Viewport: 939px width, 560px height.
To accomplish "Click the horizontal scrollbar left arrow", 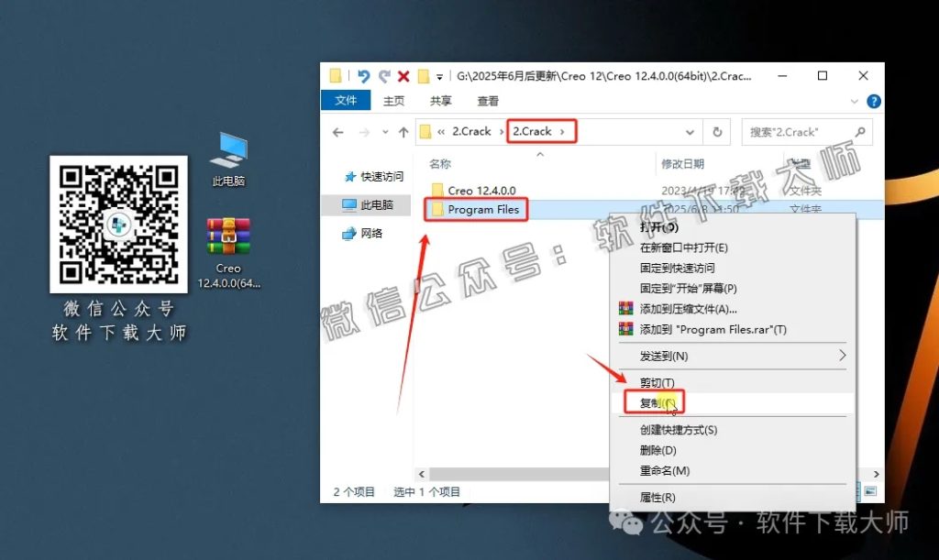I will tap(422, 474).
